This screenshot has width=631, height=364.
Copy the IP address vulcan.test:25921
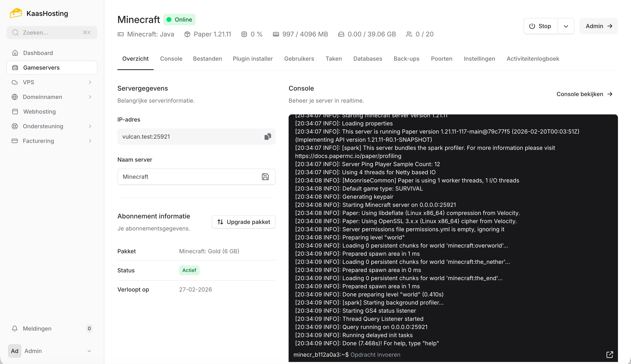click(x=268, y=136)
